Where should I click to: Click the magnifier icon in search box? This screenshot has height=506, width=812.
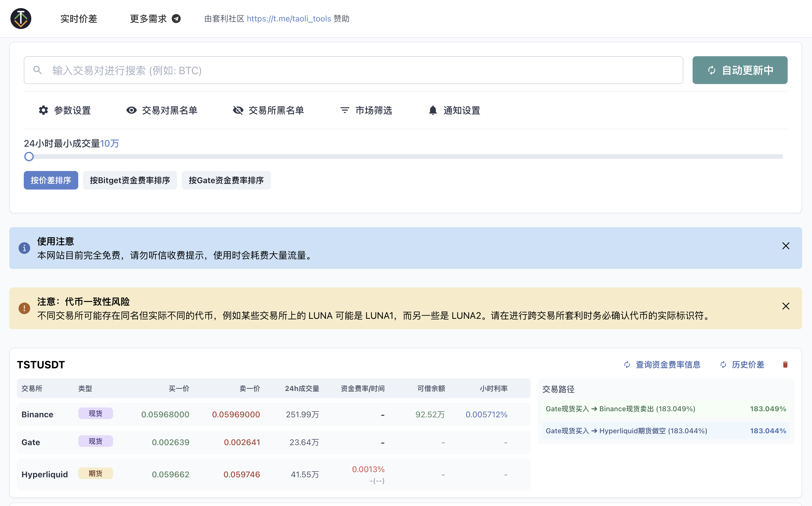37,70
